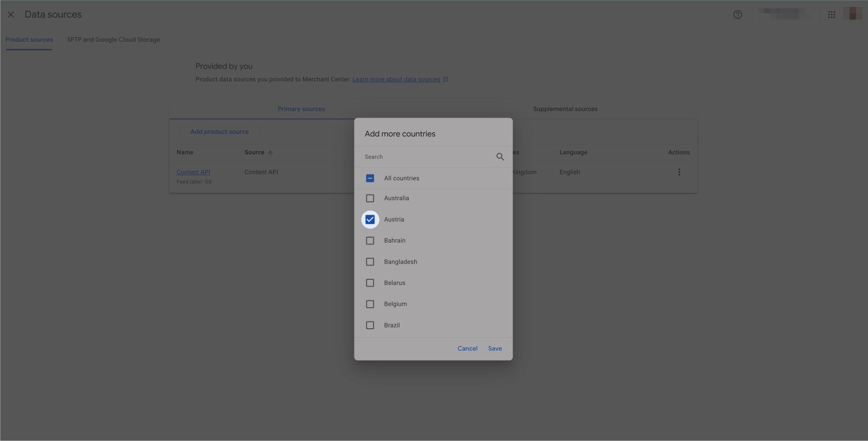868x441 pixels.
Task: Switch to the Product sources tab
Action: (x=29, y=40)
